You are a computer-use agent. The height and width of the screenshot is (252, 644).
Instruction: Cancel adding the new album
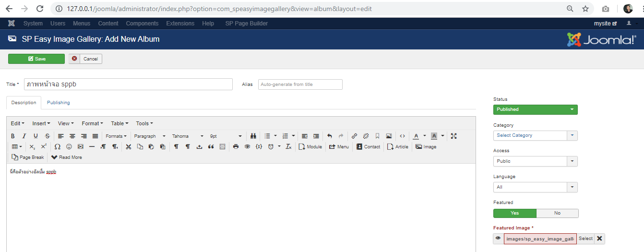85,59
